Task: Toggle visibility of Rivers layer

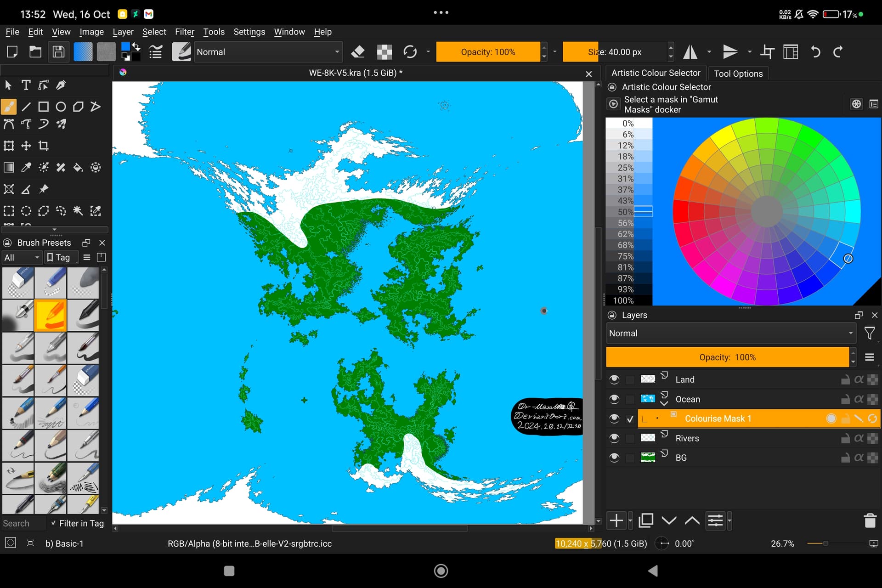Action: click(614, 438)
